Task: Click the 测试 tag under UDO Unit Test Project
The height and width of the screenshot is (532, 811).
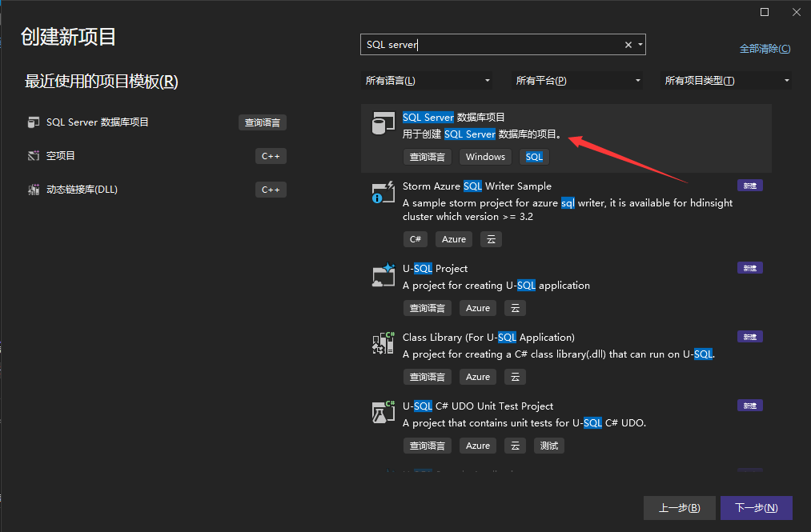Action: (548, 446)
